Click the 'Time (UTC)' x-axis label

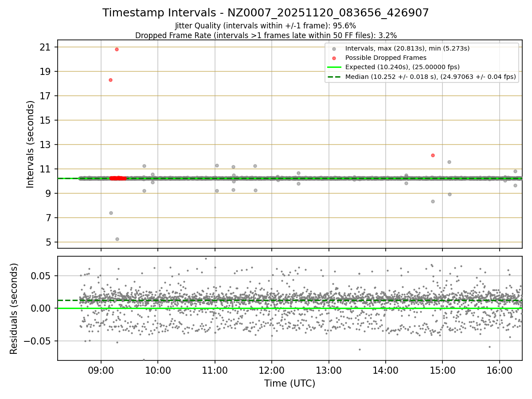pos(289,383)
